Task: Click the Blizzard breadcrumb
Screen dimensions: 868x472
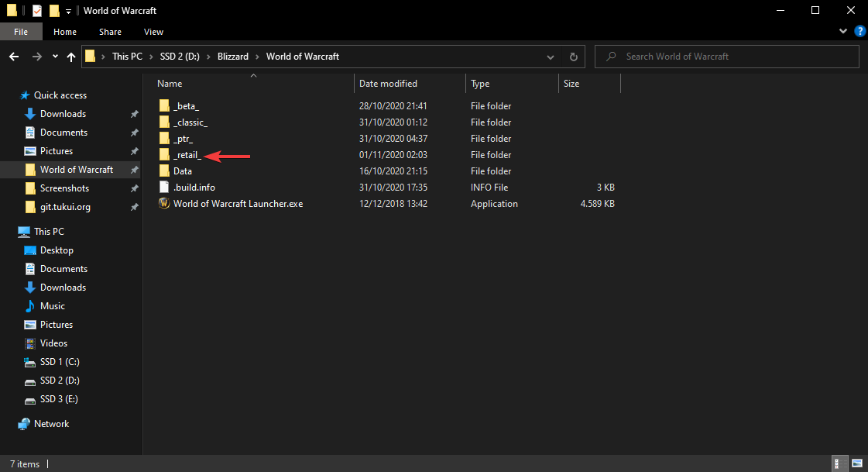Action: [x=233, y=57]
